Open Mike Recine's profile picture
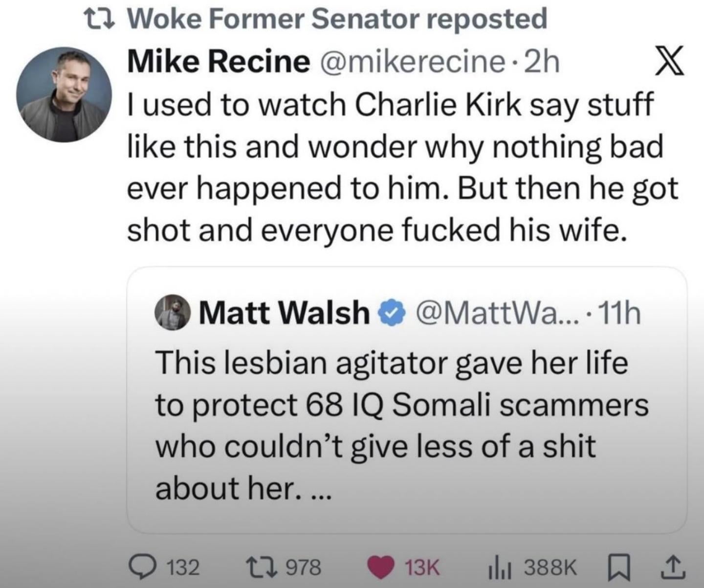The height and width of the screenshot is (588, 704). pyautogui.click(x=64, y=94)
